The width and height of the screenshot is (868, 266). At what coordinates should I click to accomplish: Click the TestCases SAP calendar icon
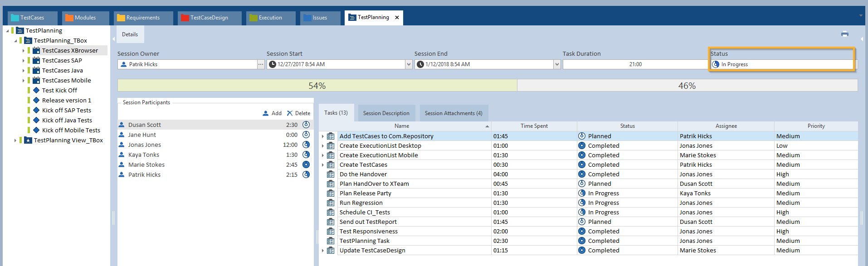(x=36, y=61)
